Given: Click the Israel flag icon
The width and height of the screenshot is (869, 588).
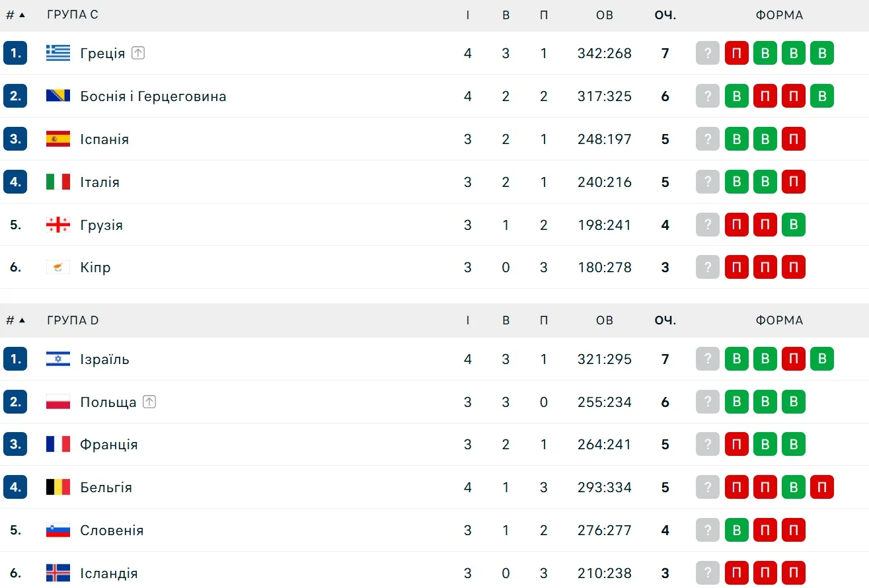Looking at the screenshot, I should 58,359.
